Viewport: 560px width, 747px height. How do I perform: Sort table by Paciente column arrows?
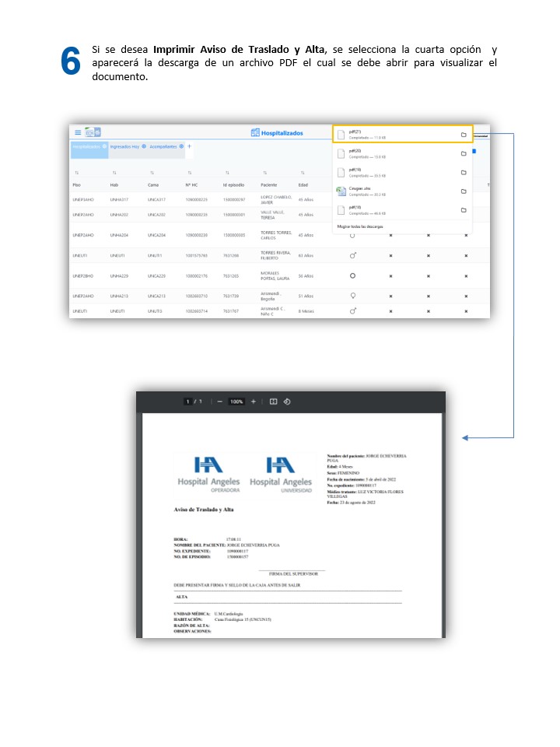(264, 173)
